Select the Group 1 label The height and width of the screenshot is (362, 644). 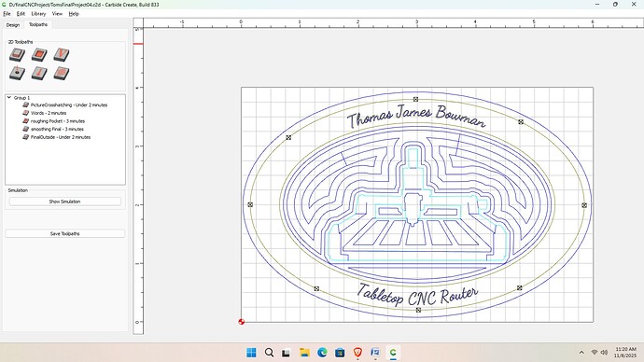(21, 98)
